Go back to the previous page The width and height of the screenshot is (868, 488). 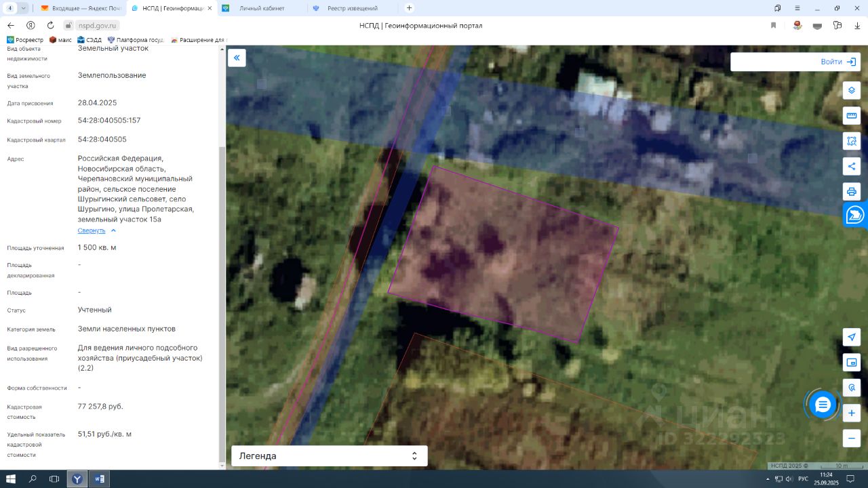pyautogui.click(x=11, y=25)
